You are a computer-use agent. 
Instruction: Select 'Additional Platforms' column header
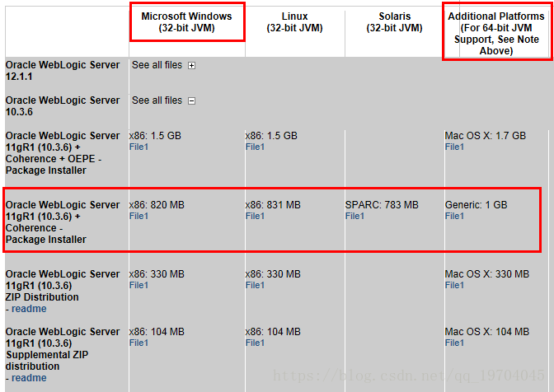(x=496, y=34)
